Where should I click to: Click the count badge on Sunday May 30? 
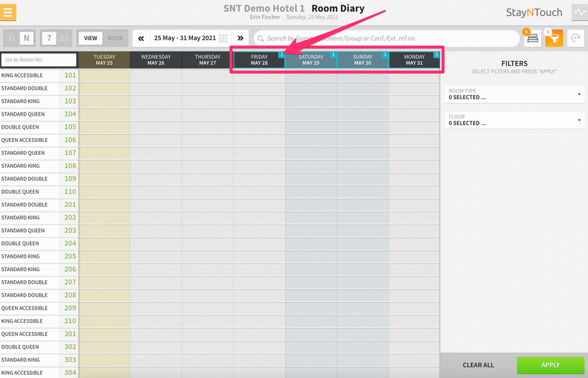385,55
